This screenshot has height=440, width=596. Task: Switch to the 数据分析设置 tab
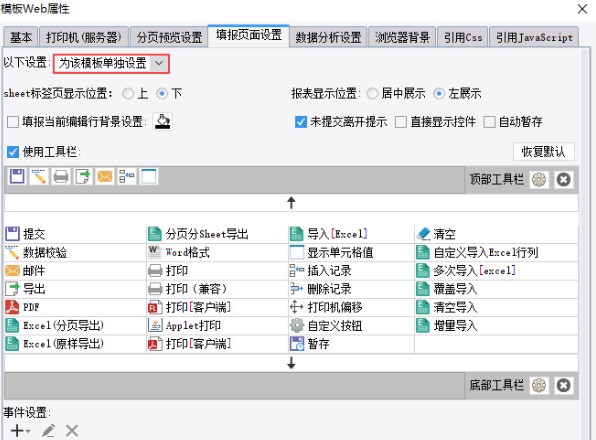[x=328, y=37]
